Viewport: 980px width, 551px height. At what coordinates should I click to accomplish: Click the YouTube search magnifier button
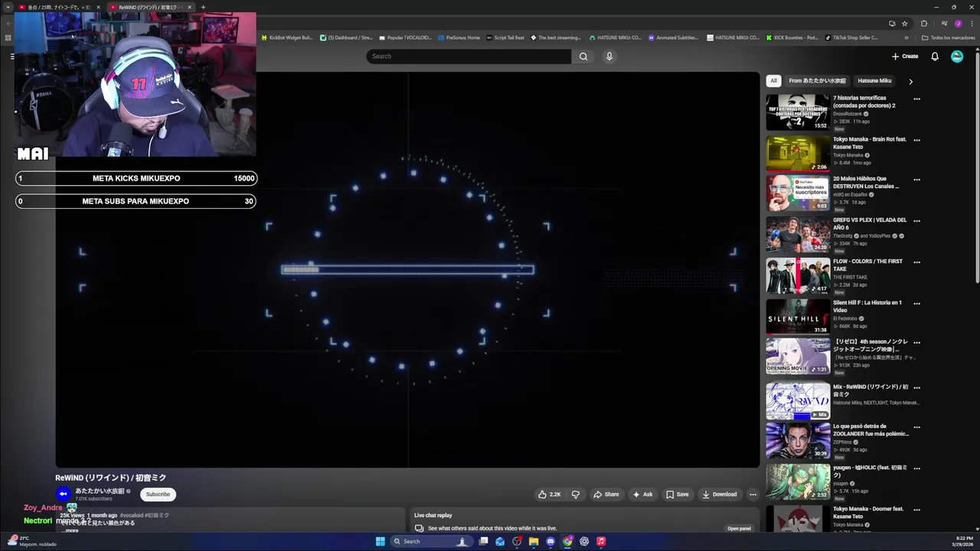(583, 56)
